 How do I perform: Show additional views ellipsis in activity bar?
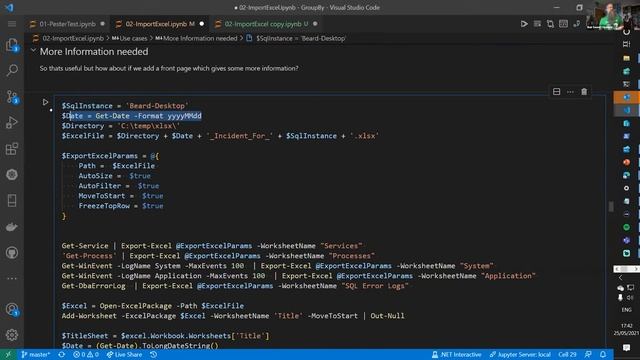pyautogui.click(x=12, y=278)
